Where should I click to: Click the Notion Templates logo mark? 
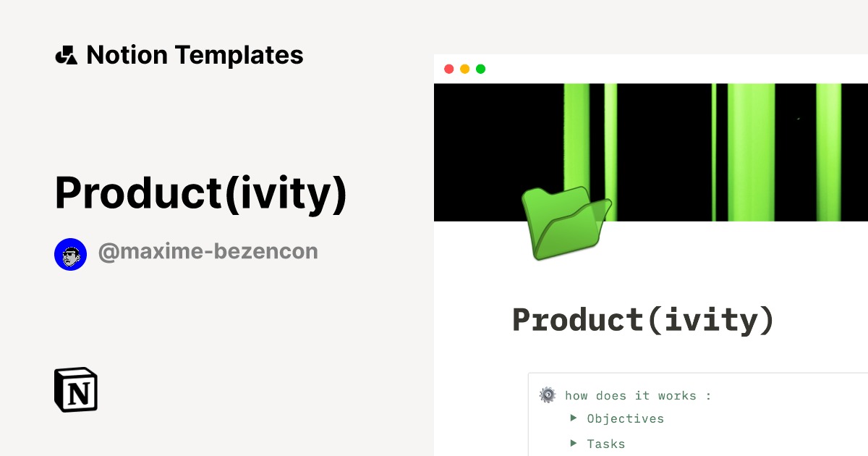(67, 54)
